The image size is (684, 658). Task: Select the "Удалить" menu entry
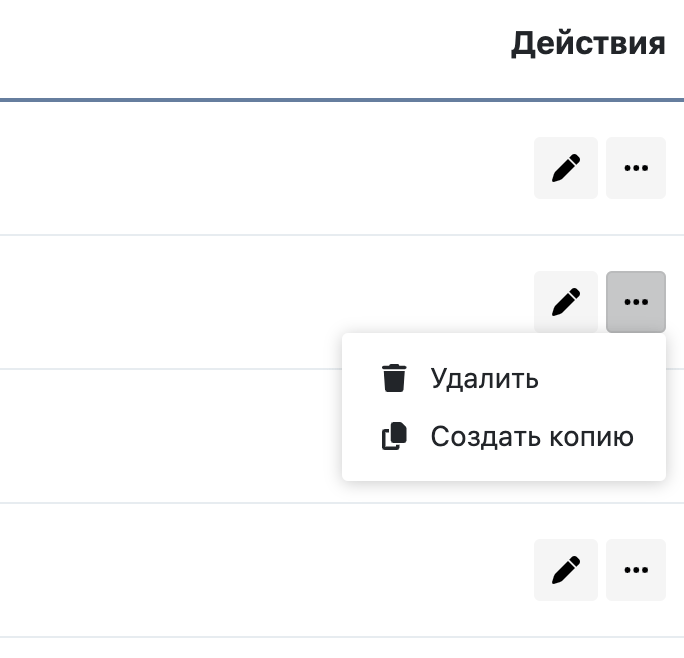point(485,379)
